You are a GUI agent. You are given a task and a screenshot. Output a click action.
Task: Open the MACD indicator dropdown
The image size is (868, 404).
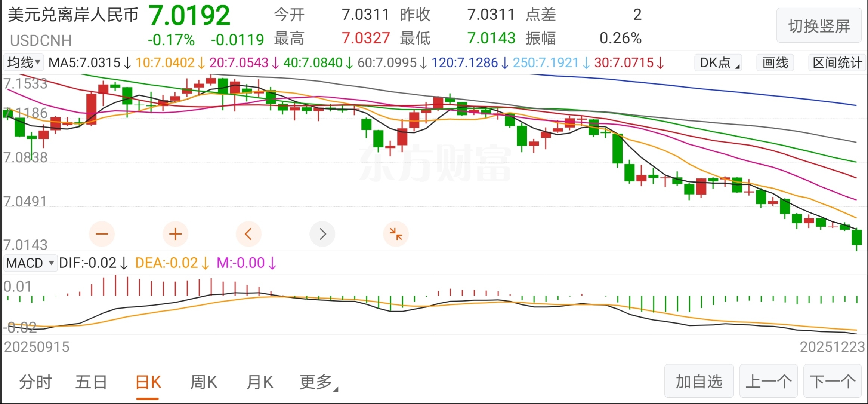(x=30, y=263)
